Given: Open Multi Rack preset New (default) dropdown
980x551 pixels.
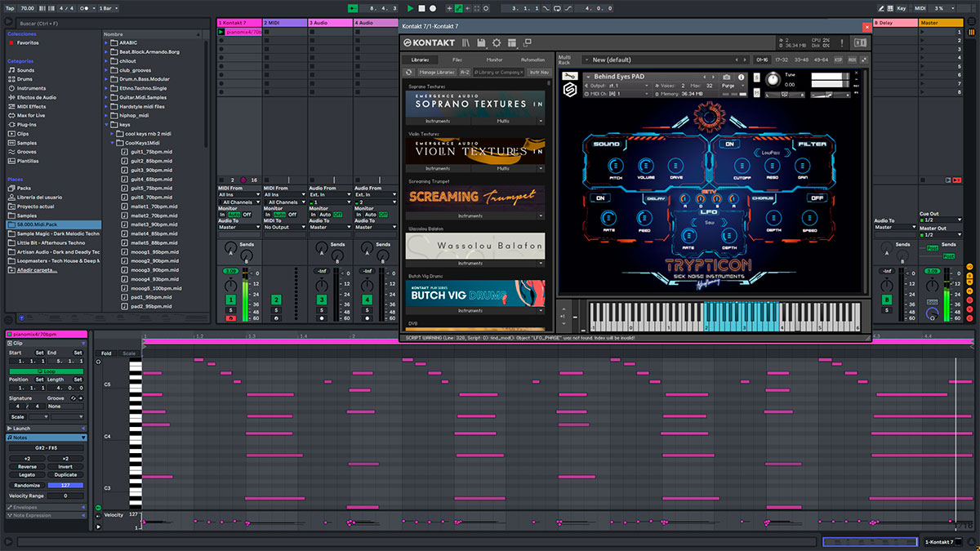Looking at the screenshot, I should 666,60.
